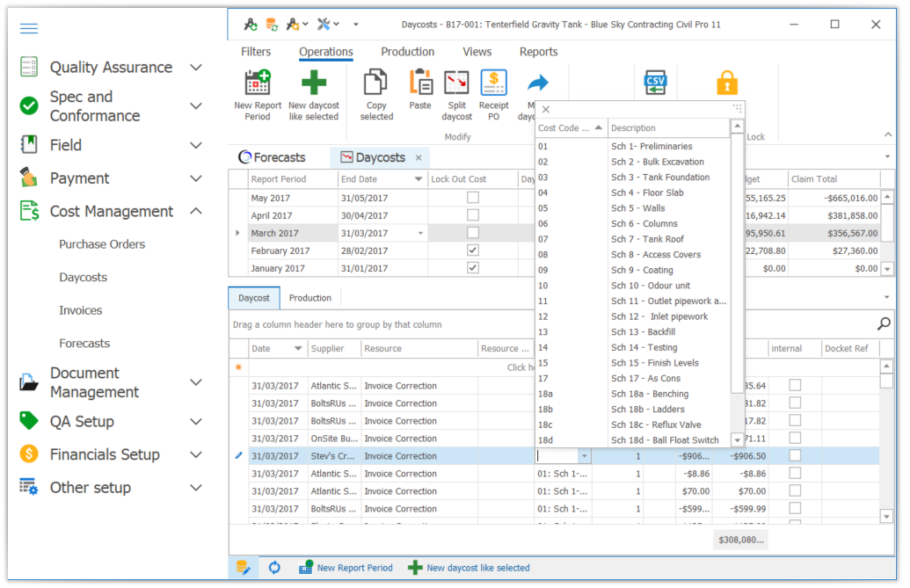Click the Field sidebar icon
Viewport: 910px width, 588px height.
[28, 144]
